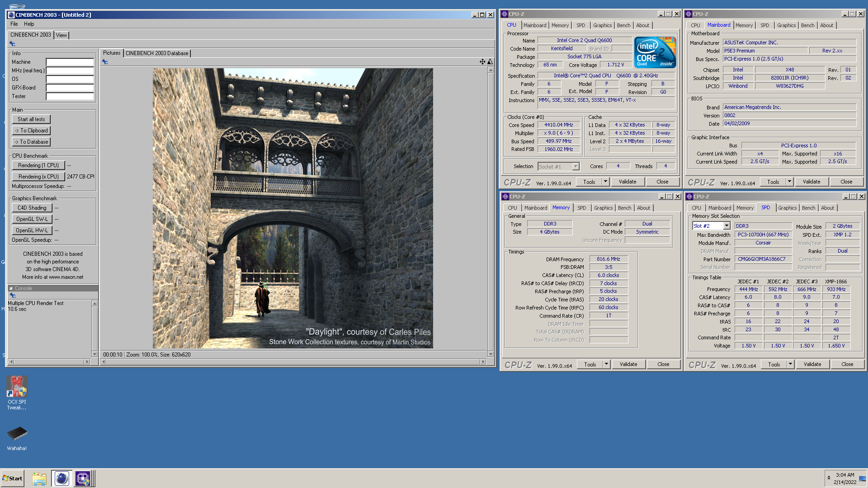Click the taskbar clock showing 3:04 AM
This screenshot has width=868, height=488.
[845, 475]
